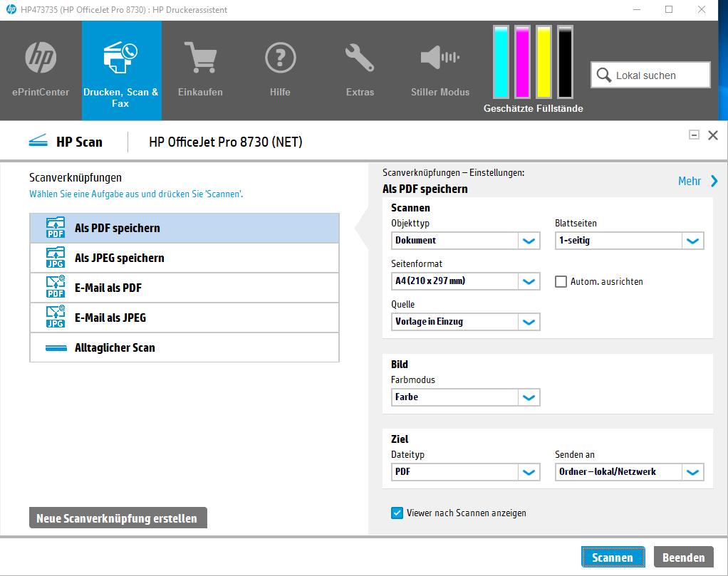Click the black ink level bar

click(x=565, y=62)
